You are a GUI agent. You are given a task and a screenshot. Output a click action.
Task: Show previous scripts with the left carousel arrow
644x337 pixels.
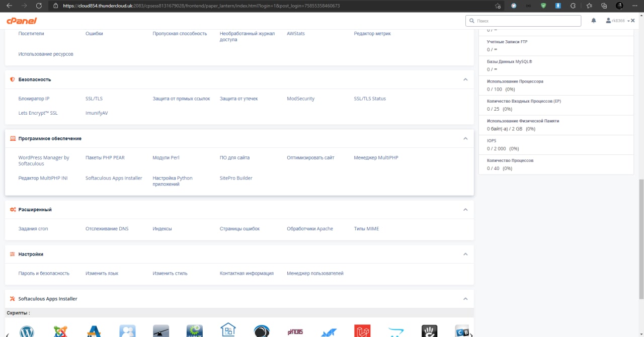pyautogui.click(x=8, y=334)
